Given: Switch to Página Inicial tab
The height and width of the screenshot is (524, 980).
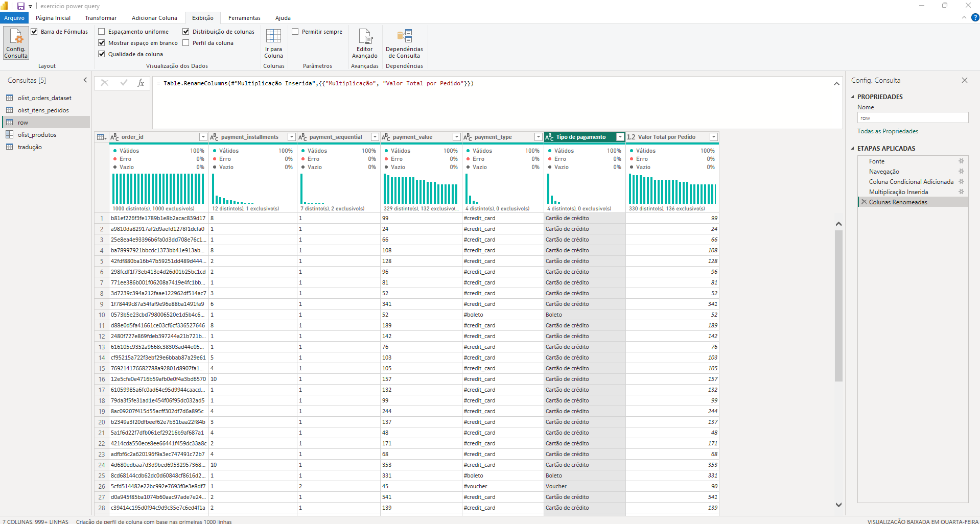Looking at the screenshot, I should [53, 18].
